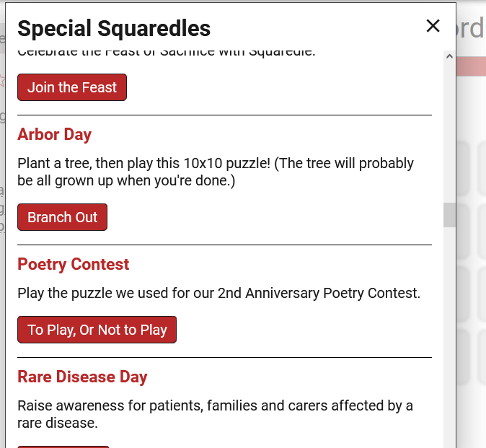
Task: Click the Join the Feast button
Action: (x=72, y=87)
